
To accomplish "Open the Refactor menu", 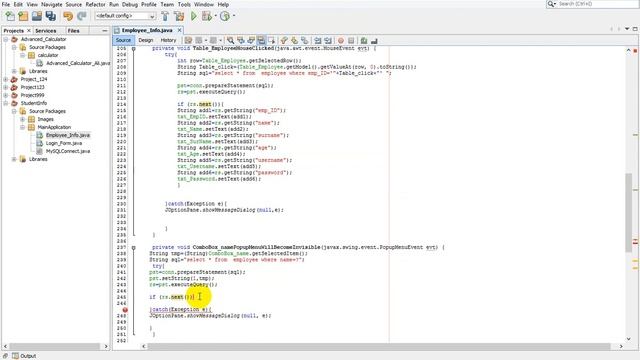I will [96, 4].
